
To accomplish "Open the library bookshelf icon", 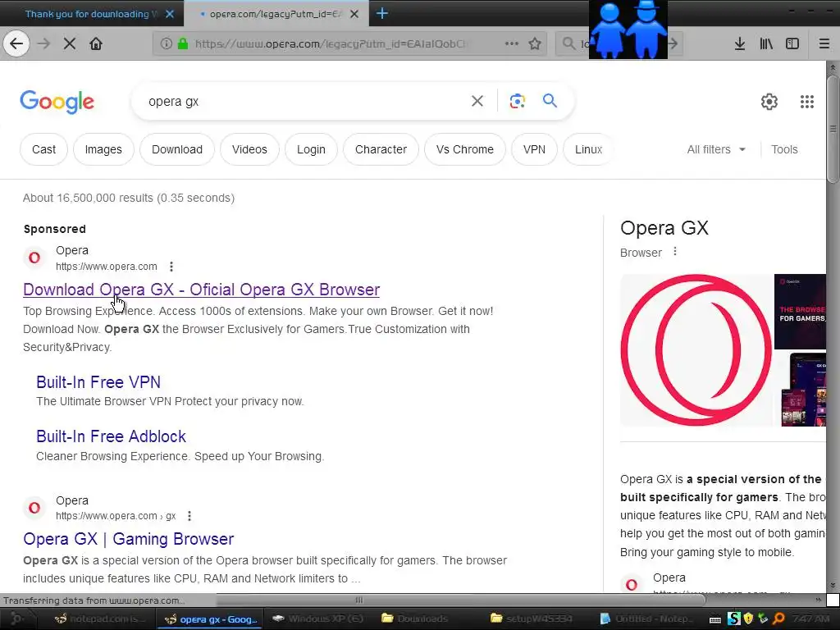I will coord(766,43).
